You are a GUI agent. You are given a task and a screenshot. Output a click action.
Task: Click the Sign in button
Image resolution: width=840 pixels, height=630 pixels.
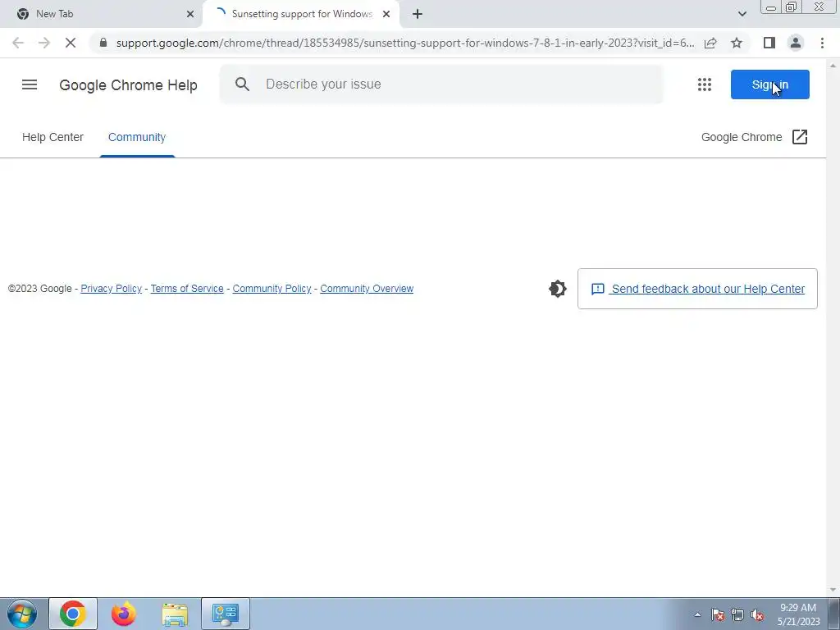point(769,84)
